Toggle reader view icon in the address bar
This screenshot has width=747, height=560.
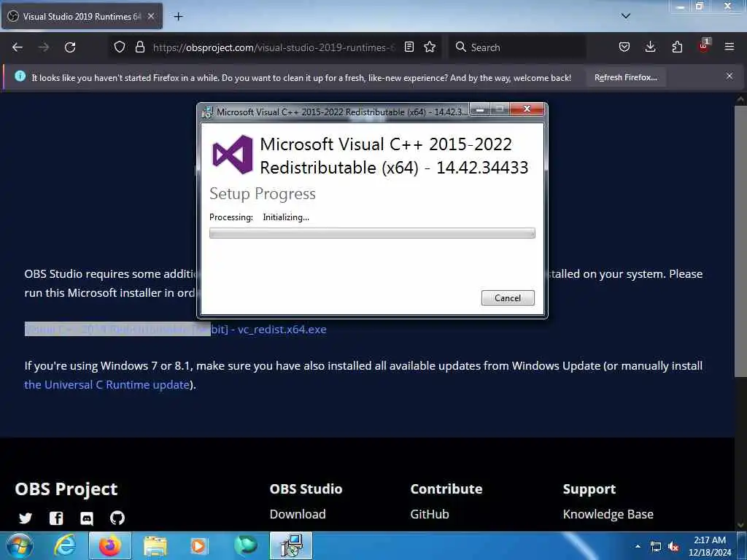(x=409, y=47)
